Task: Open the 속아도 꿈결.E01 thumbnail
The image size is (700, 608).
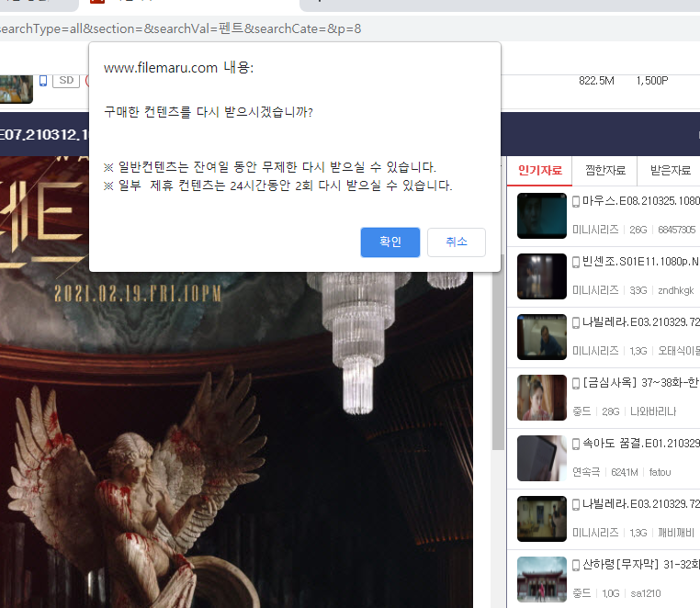Action: (x=541, y=458)
